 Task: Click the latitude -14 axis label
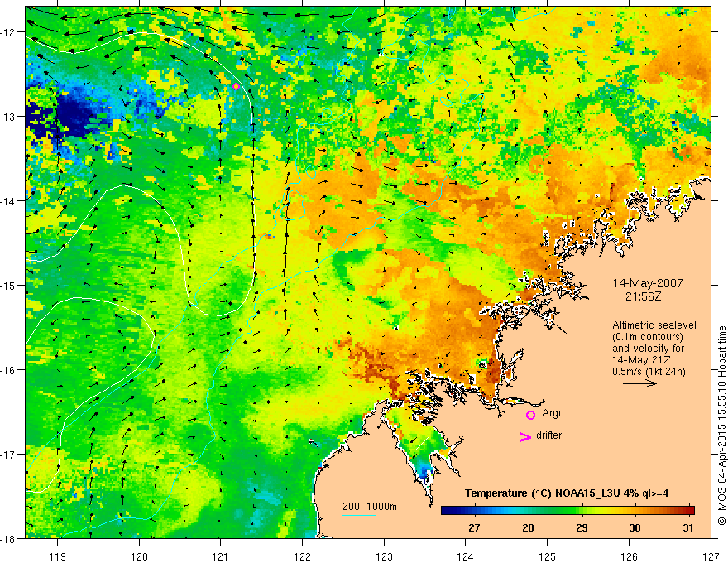click(x=9, y=200)
